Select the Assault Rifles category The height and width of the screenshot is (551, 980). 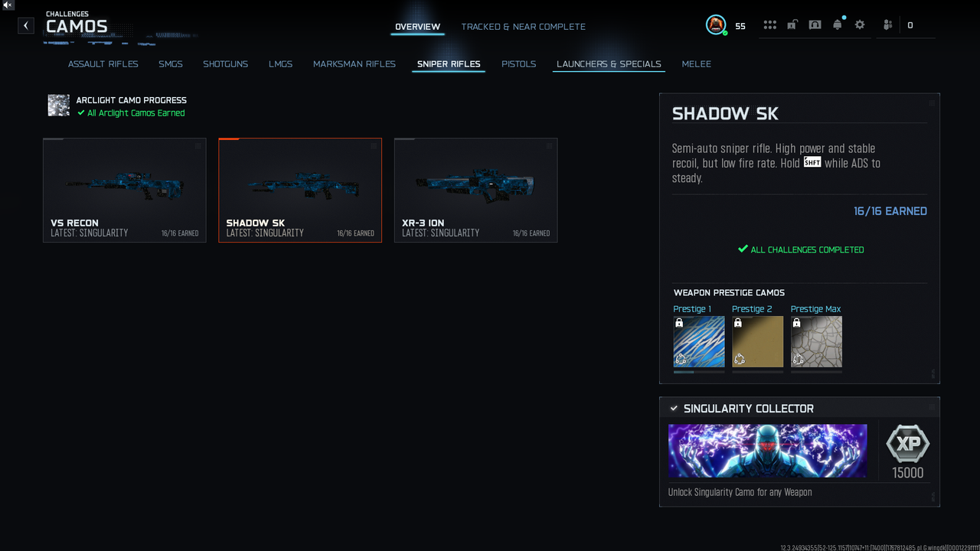coord(103,64)
